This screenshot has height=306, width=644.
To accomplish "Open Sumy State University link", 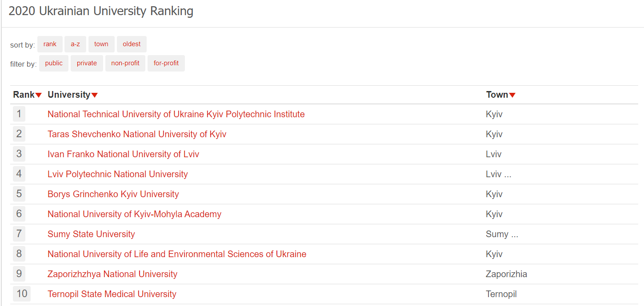I will click(91, 234).
